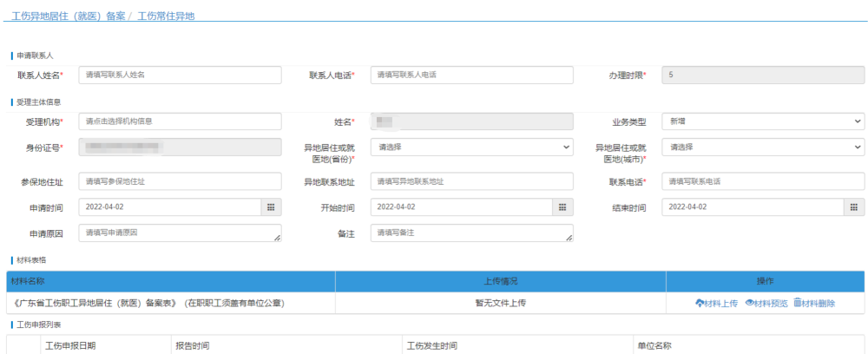The image size is (868, 354).
Task: Click the 工伤常住异地 breadcrumb
Action: tap(166, 16)
